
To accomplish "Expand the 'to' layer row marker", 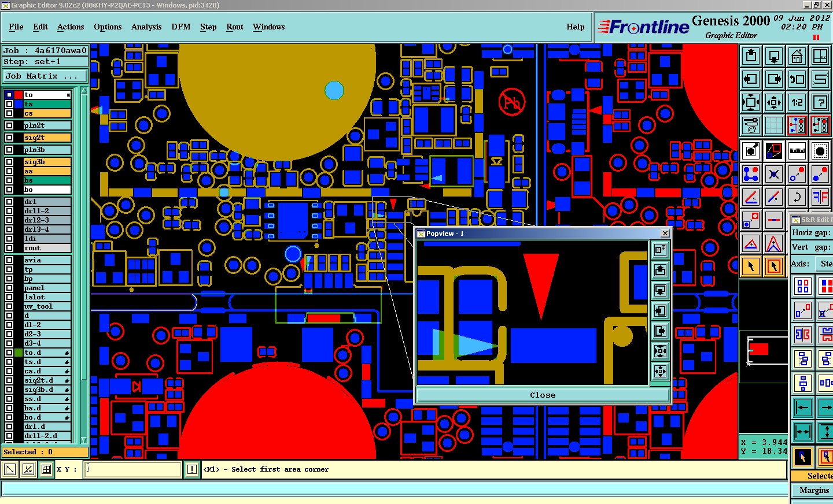I will 68,95.
